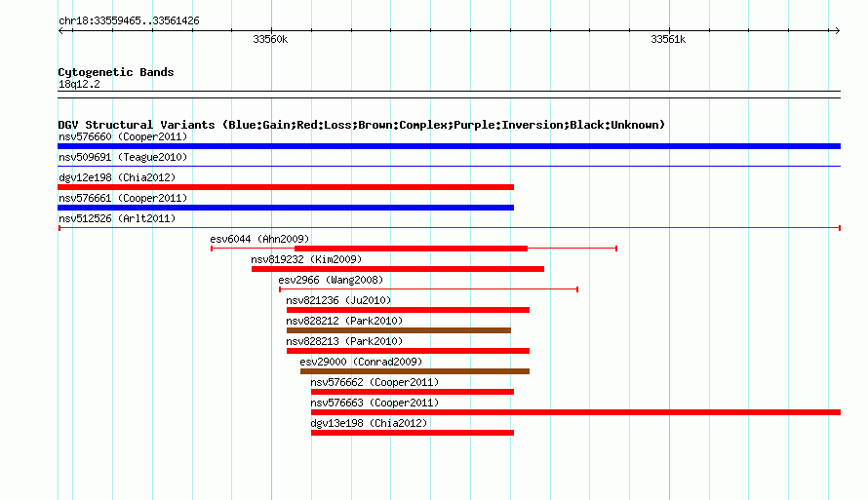The width and height of the screenshot is (868, 500).
Task: Select the brown esv29000 complex bar
Action: [414, 371]
